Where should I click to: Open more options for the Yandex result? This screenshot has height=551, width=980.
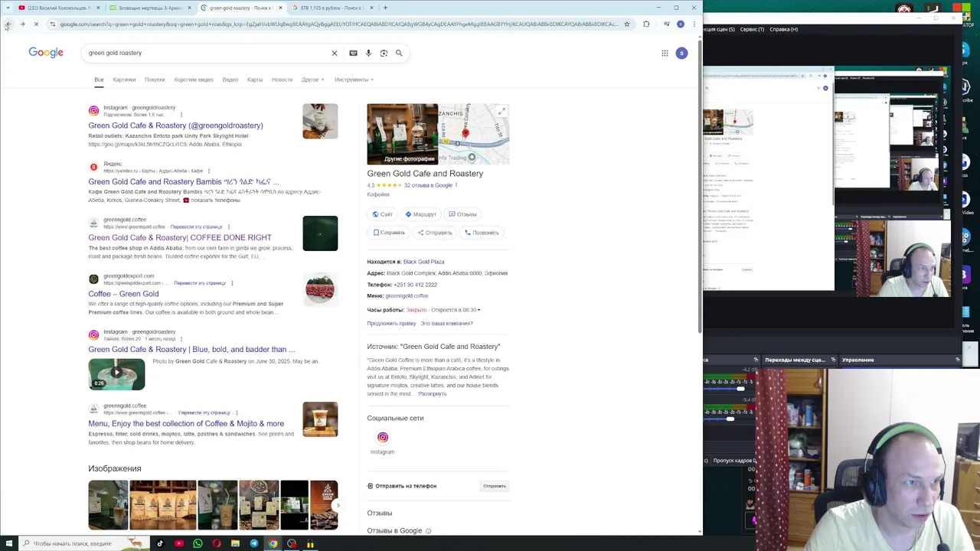click(x=208, y=171)
